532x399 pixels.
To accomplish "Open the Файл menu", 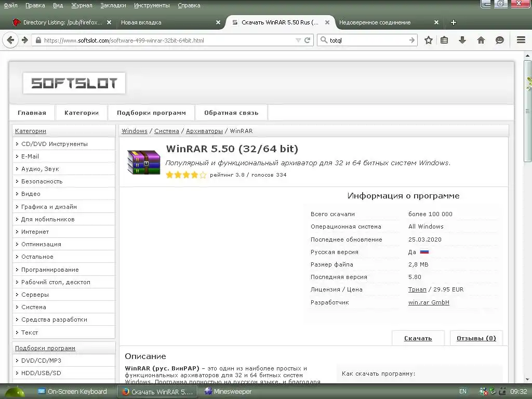I will coord(10,5).
